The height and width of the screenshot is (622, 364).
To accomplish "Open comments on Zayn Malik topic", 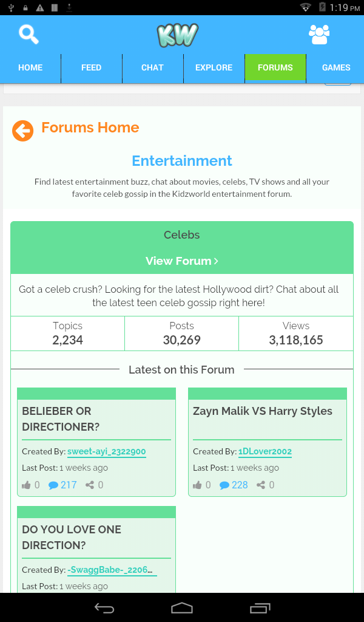I will click(234, 485).
